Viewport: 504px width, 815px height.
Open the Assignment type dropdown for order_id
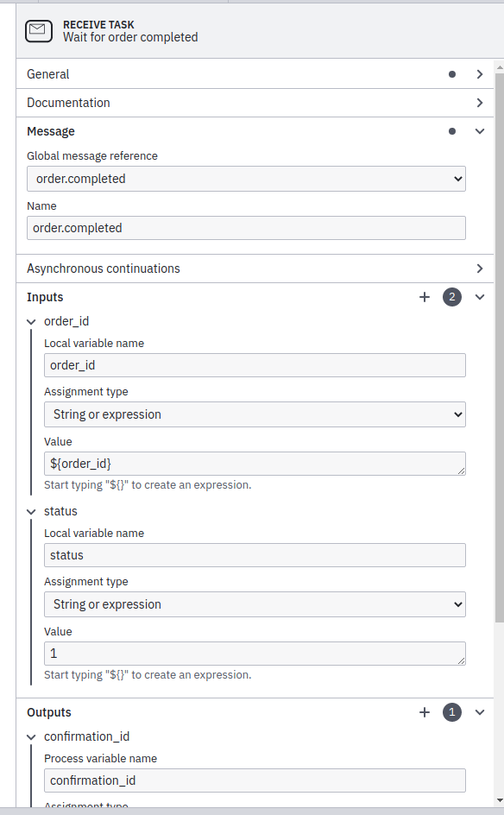point(255,414)
